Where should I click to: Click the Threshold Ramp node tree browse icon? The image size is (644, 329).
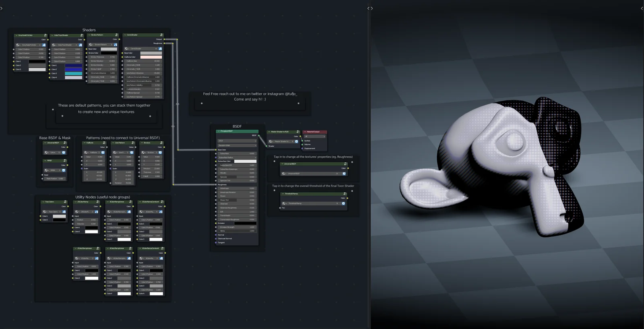284,203
